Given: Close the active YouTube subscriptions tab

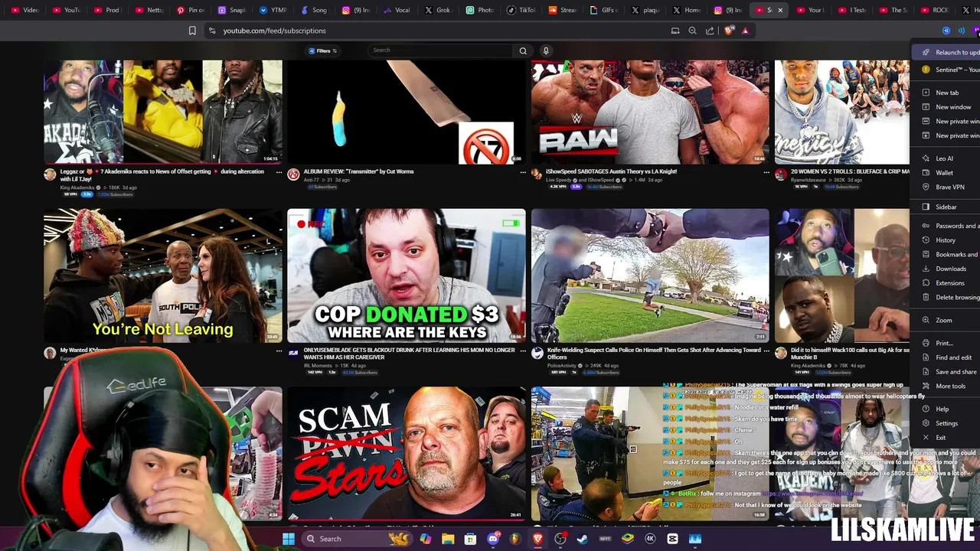Looking at the screenshot, I should 780,10.
